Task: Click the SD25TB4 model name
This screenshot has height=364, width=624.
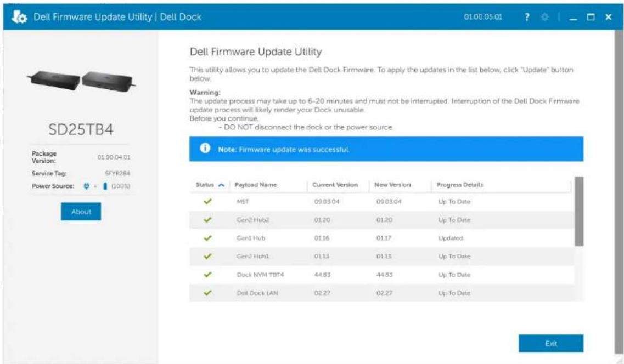Action: pyautogui.click(x=81, y=129)
